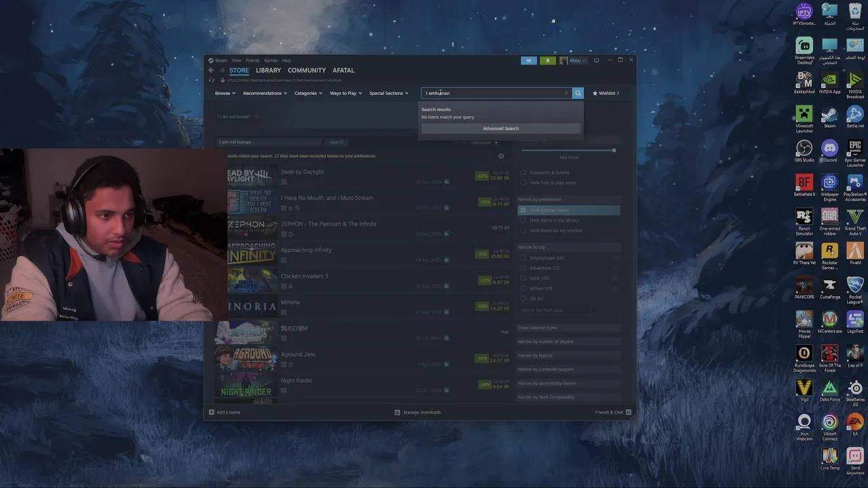Open the EA app shortcut
This screenshot has width=868, height=488.
point(855,425)
